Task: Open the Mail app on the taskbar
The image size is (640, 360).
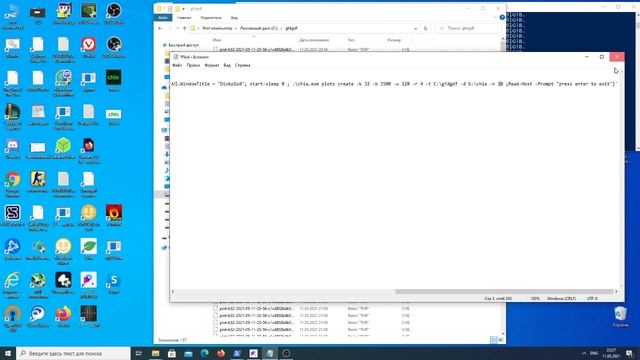Action: click(x=188, y=353)
